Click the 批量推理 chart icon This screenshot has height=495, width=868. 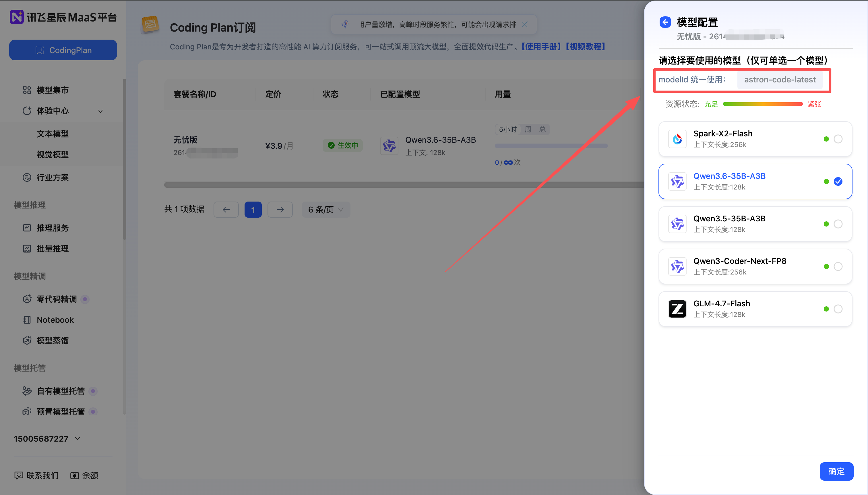click(x=27, y=249)
